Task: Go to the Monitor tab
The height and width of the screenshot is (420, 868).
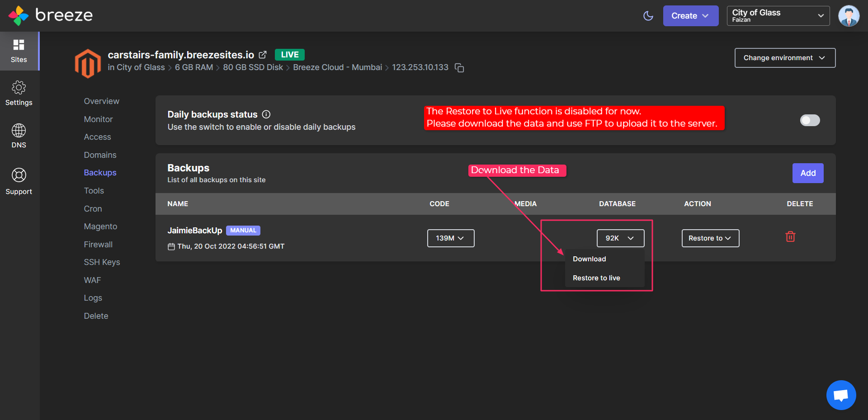Action: point(98,119)
